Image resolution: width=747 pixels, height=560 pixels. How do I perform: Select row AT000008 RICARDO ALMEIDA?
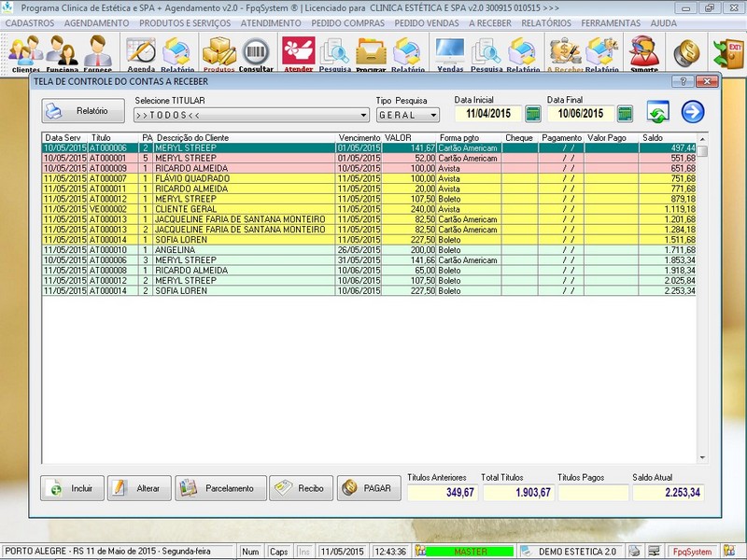pyautogui.click(x=369, y=271)
